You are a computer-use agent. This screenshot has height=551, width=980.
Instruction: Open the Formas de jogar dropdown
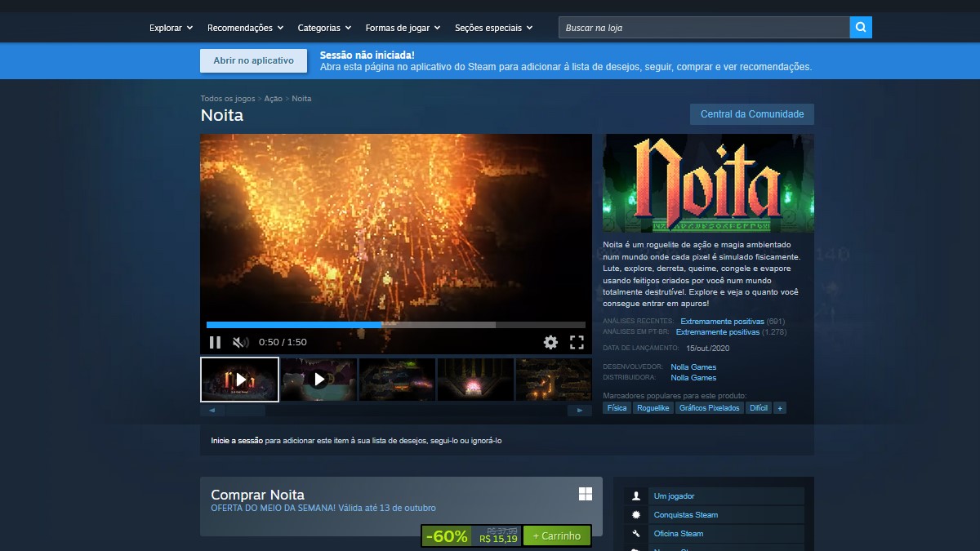point(402,27)
